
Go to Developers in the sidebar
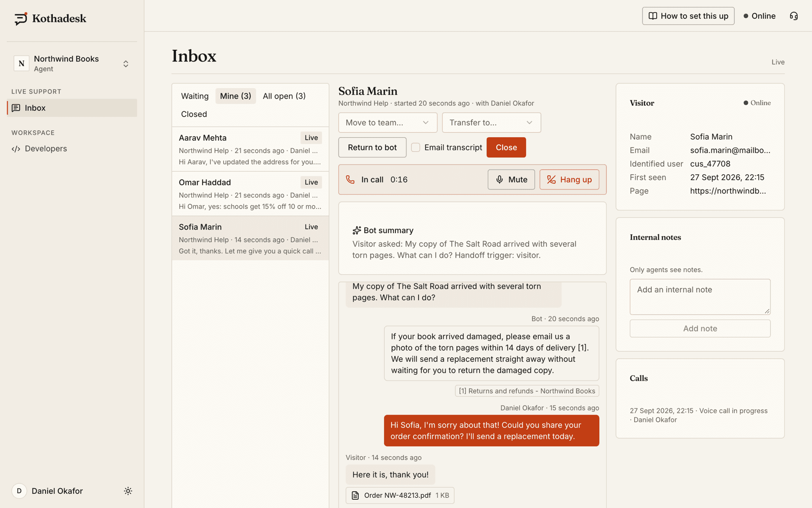click(x=72, y=149)
